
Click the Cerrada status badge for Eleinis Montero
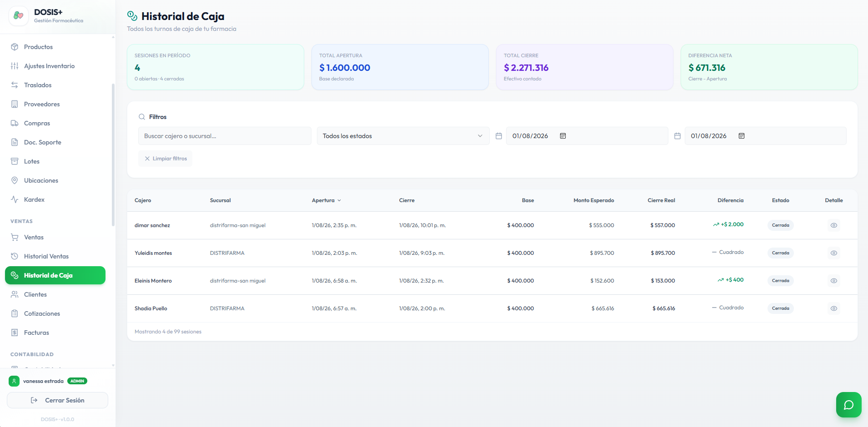780,281
